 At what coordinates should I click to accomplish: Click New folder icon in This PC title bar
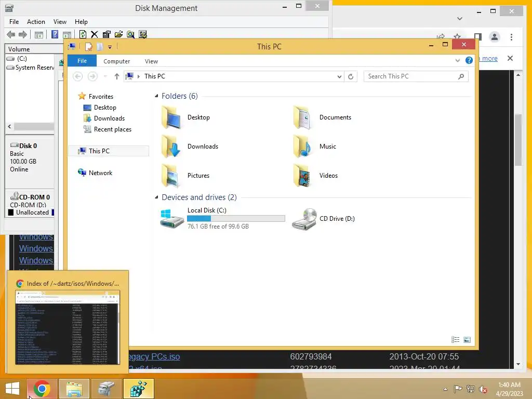pos(99,47)
